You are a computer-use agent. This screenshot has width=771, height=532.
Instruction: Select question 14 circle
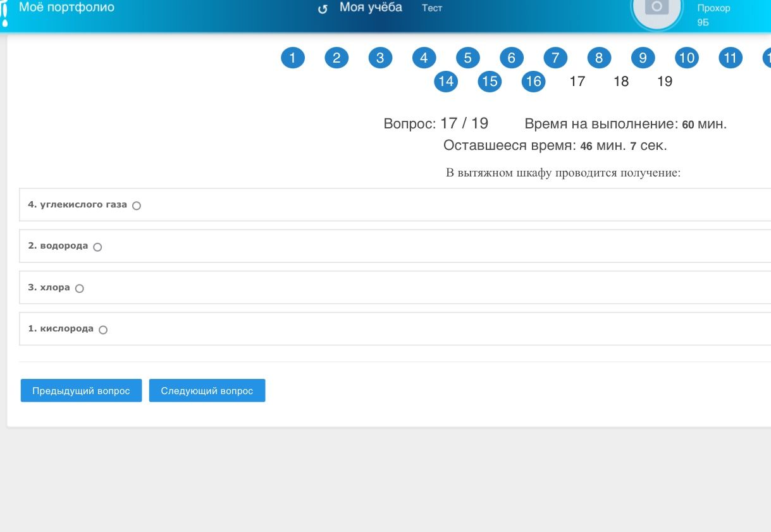(x=446, y=81)
